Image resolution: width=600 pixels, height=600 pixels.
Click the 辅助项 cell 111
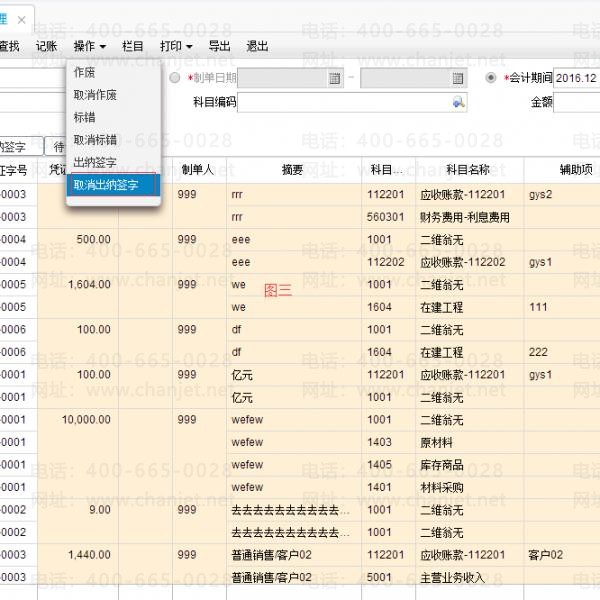coord(562,307)
